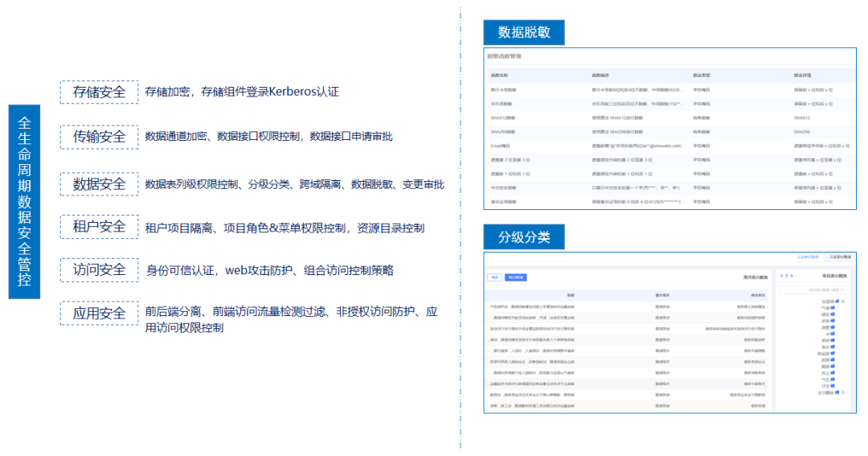Switch to the blue highlighted tab above classification panel
This screenshot has height=456, width=868.
click(808, 257)
